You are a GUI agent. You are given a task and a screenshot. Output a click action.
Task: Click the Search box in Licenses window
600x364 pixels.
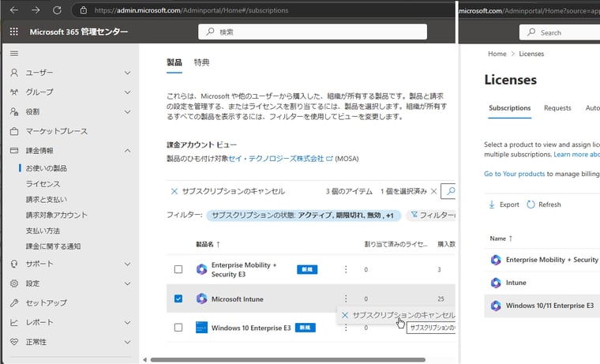[x=560, y=32]
